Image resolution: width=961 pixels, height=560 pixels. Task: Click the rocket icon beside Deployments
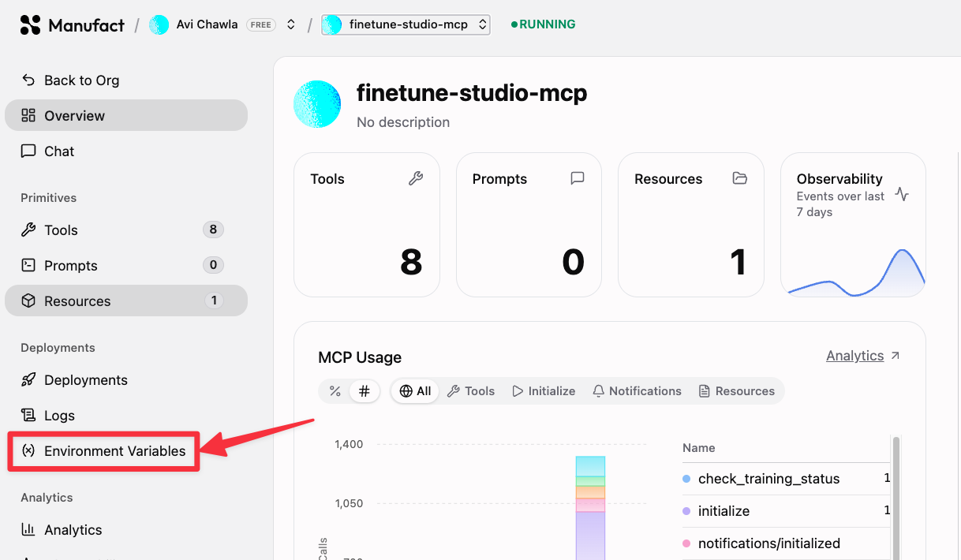[x=28, y=379]
